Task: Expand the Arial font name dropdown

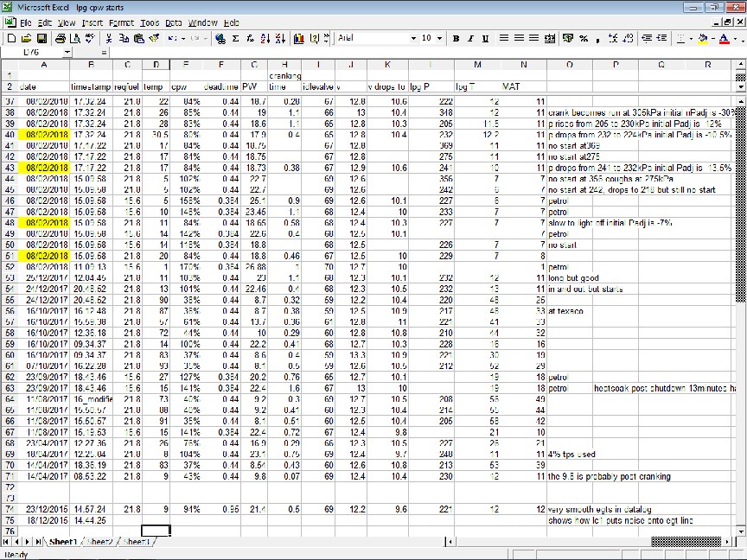Action: point(413,39)
